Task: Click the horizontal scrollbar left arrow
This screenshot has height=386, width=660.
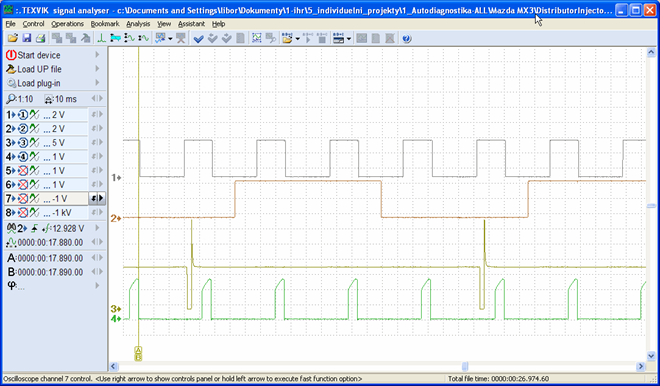Action: [x=113, y=366]
